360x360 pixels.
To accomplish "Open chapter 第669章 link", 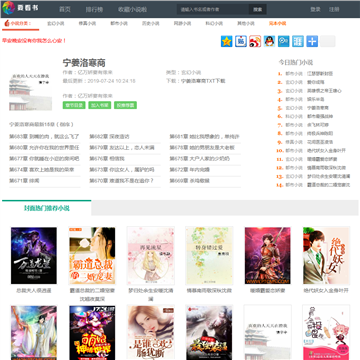I will (x=189, y=181).
